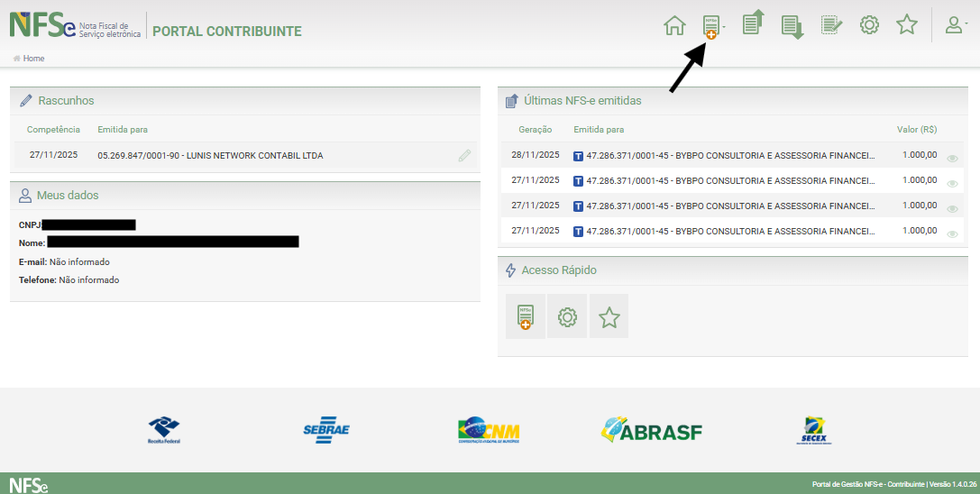Click Quick Access favorites star

[x=609, y=316]
